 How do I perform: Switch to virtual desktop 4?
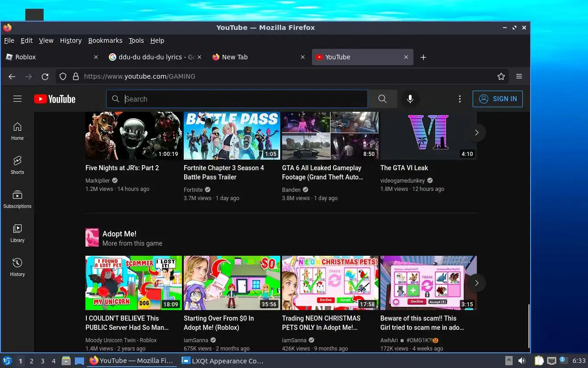[x=54, y=361]
